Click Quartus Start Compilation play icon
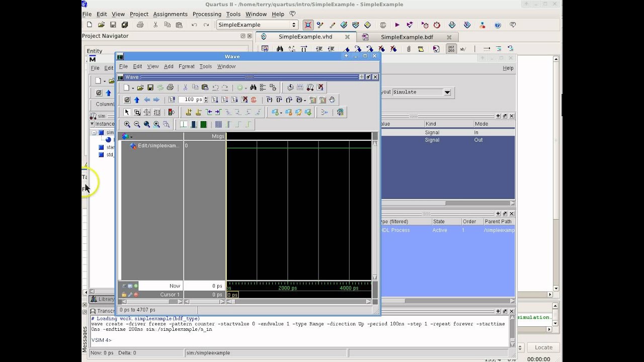 397,25
